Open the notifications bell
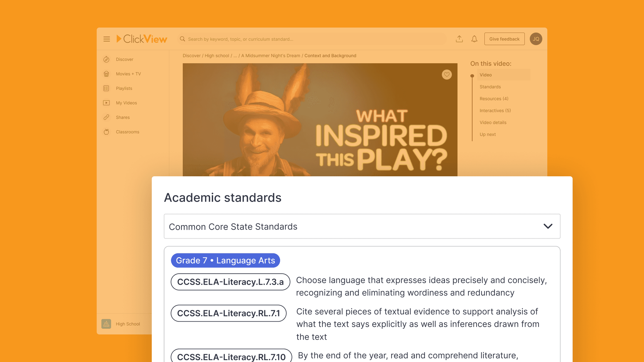 [x=474, y=39]
